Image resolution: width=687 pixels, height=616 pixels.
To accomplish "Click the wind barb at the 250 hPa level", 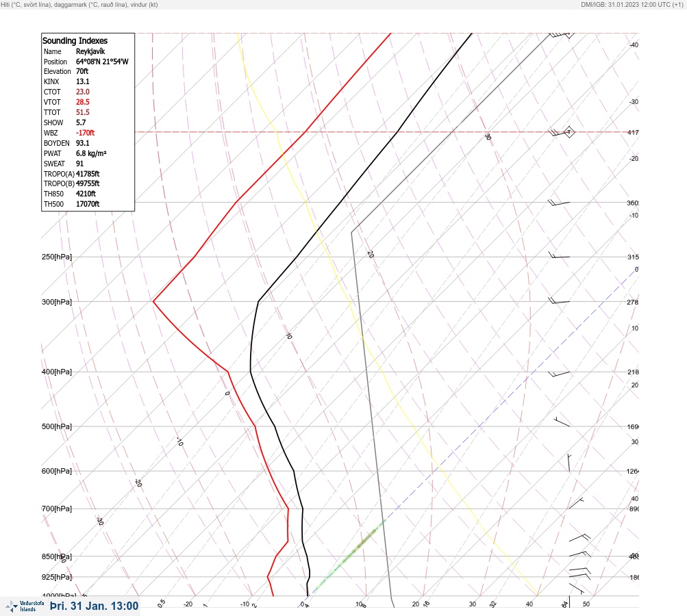I will (559, 256).
